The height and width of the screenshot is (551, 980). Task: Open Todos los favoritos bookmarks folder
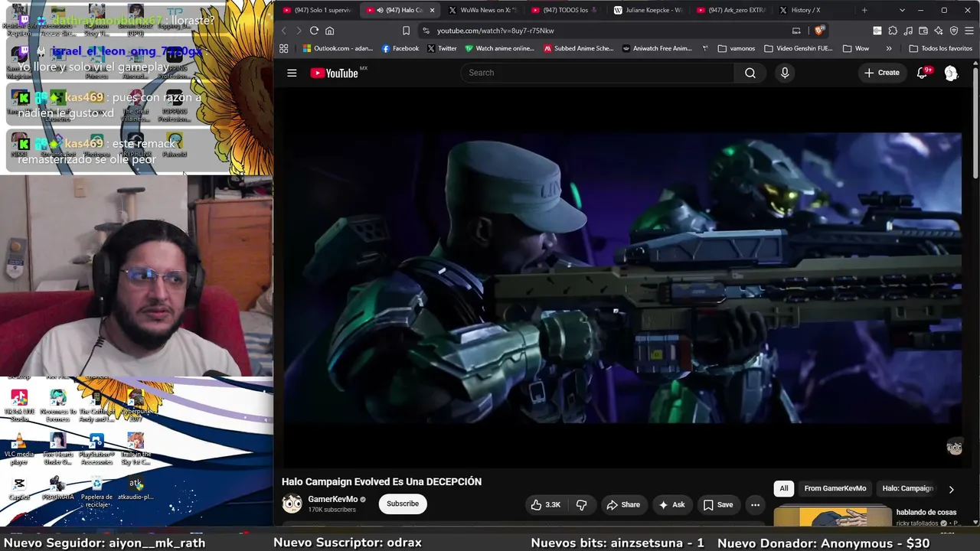click(x=940, y=48)
